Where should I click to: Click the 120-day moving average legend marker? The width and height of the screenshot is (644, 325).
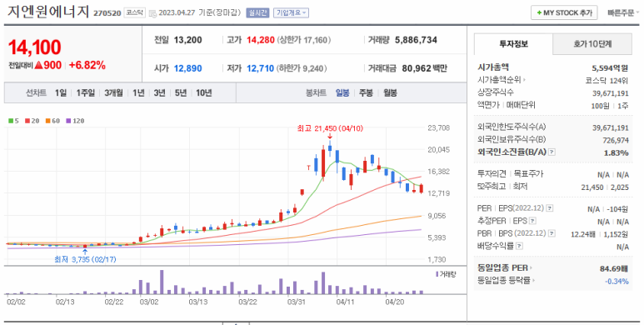[x=68, y=121]
